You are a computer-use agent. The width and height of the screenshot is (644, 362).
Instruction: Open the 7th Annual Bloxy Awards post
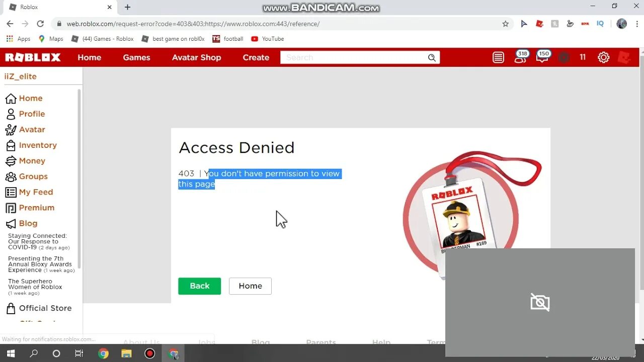41,264
